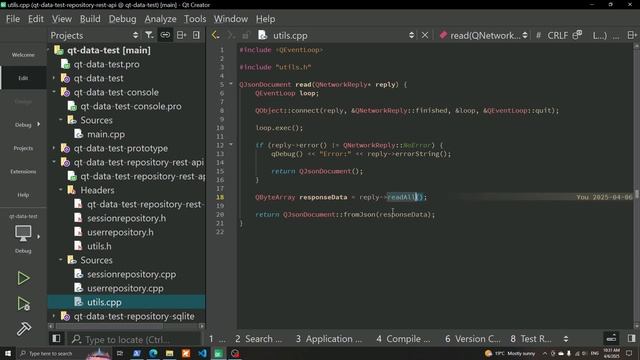Screen dimensions: 640x360
Task: Open Visual Studio Code from taskbar
Action: (x=202, y=353)
